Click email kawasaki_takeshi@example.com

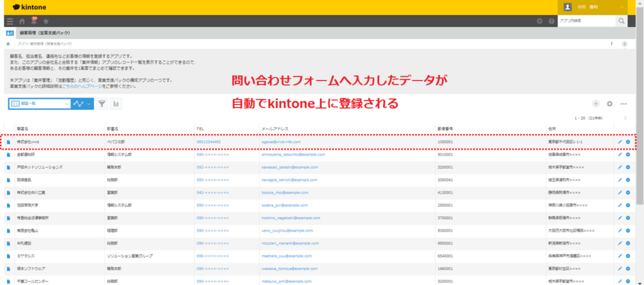289,167
